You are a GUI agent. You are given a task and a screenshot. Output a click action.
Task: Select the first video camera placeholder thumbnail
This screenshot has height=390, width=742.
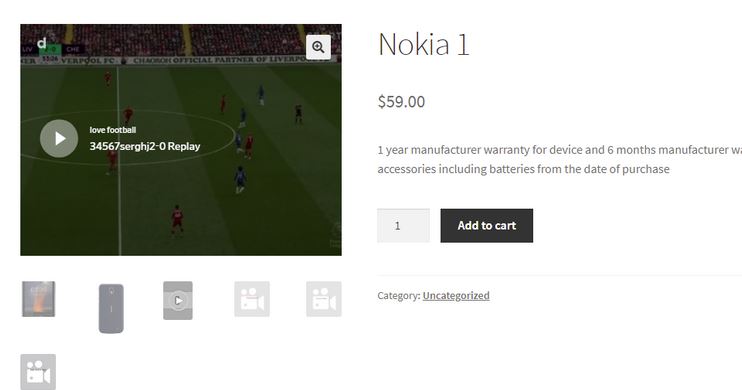(x=252, y=299)
